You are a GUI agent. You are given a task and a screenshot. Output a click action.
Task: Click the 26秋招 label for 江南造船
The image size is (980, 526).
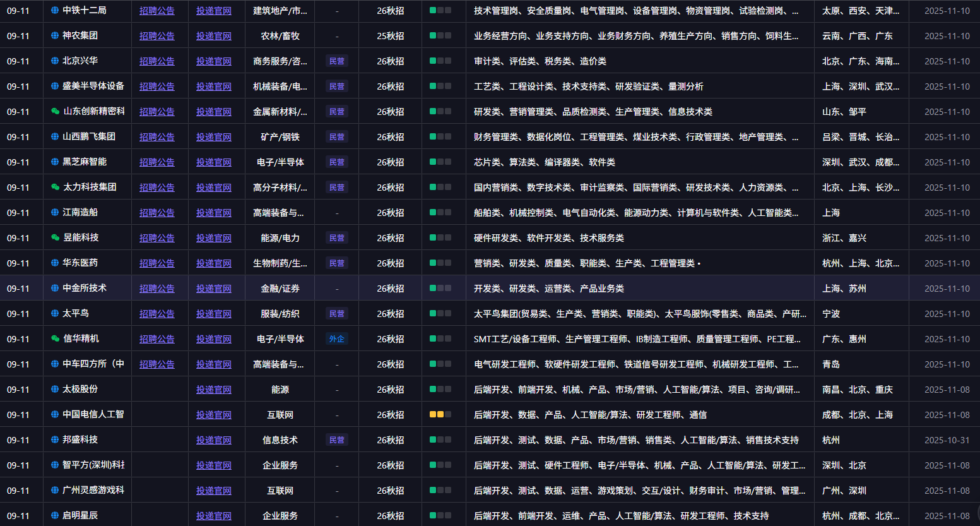(x=390, y=212)
